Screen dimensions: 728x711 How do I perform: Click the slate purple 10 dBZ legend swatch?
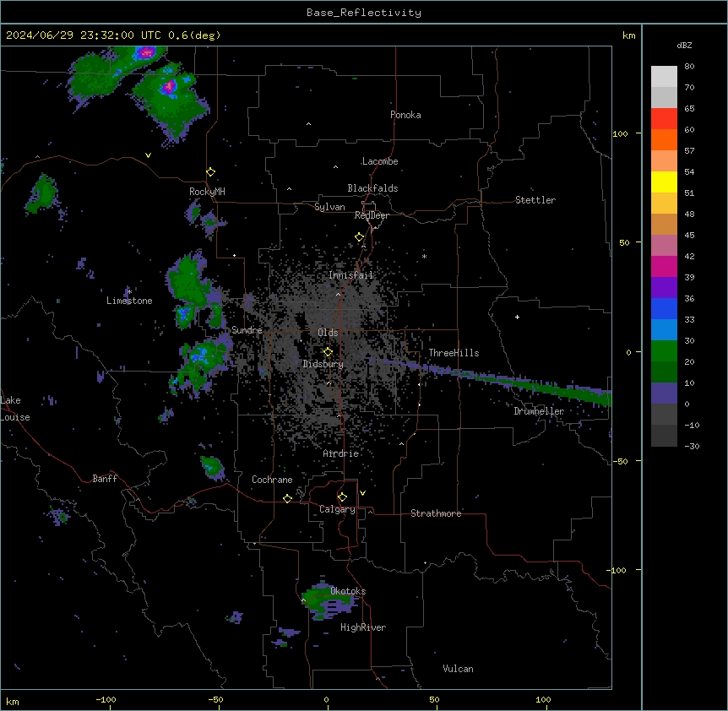point(664,393)
